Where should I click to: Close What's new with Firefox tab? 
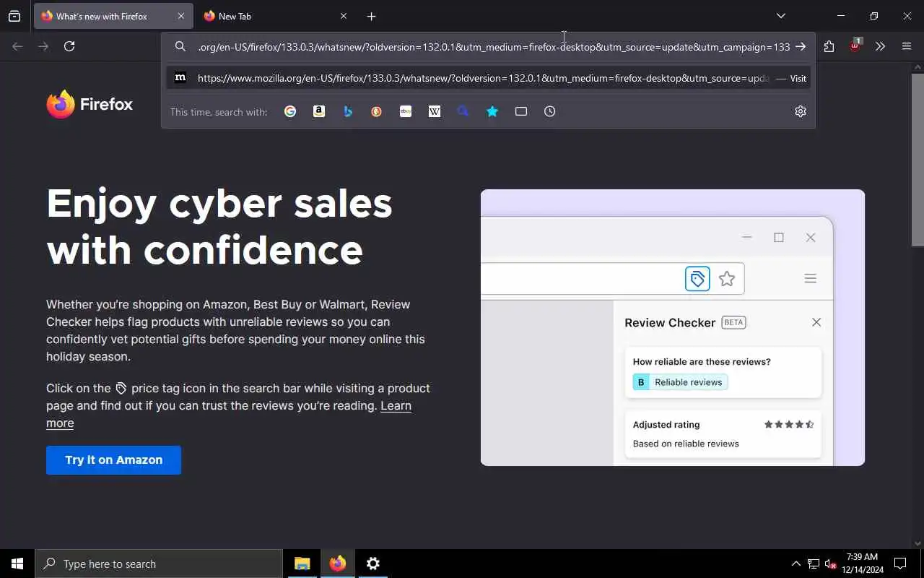click(x=181, y=16)
